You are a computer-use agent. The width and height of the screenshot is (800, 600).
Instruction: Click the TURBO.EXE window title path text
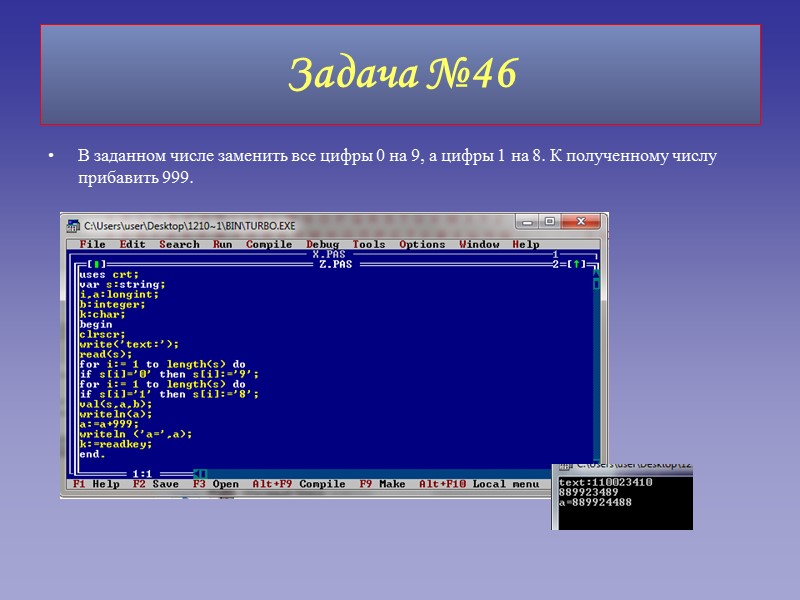point(190,226)
